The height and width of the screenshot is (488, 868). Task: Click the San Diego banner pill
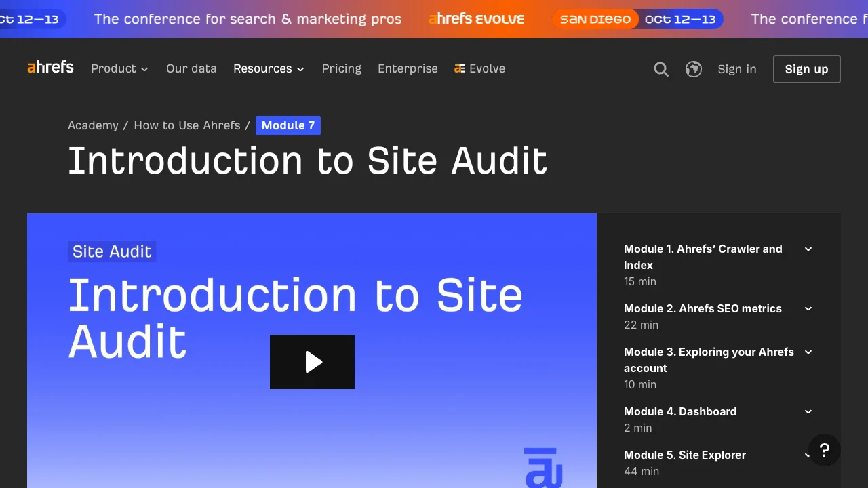tap(595, 19)
